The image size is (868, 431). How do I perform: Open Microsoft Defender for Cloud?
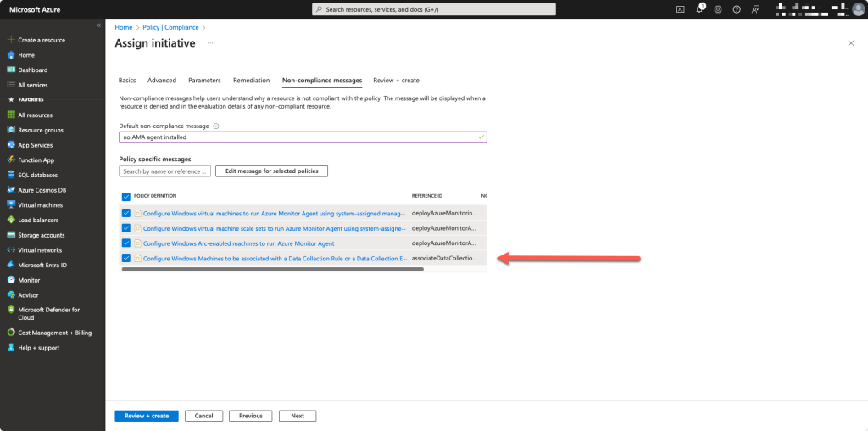point(48,314)
